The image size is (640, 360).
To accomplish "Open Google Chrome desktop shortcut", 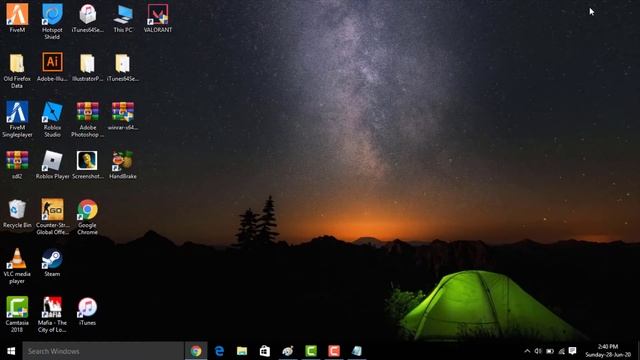I will tap(87, 217).
